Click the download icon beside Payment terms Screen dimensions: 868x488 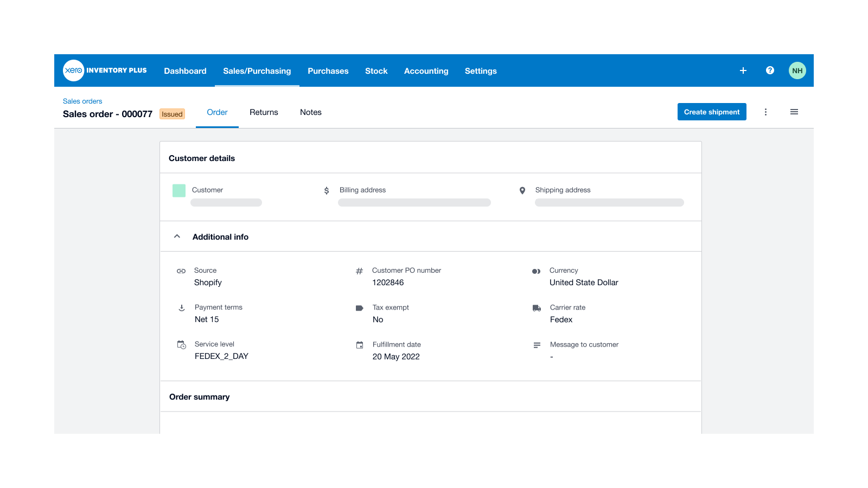pos(181,308)
